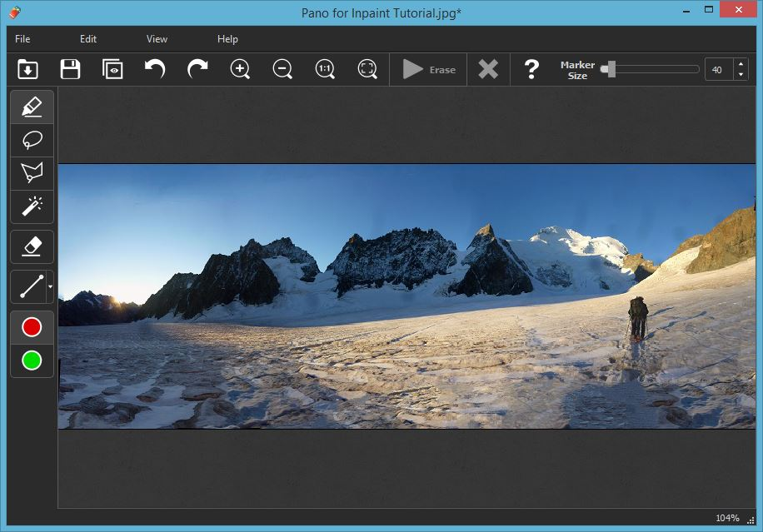This screenshot has width=763, height=532.
Task: Click the Save image icon
Action: click(70, 69)
